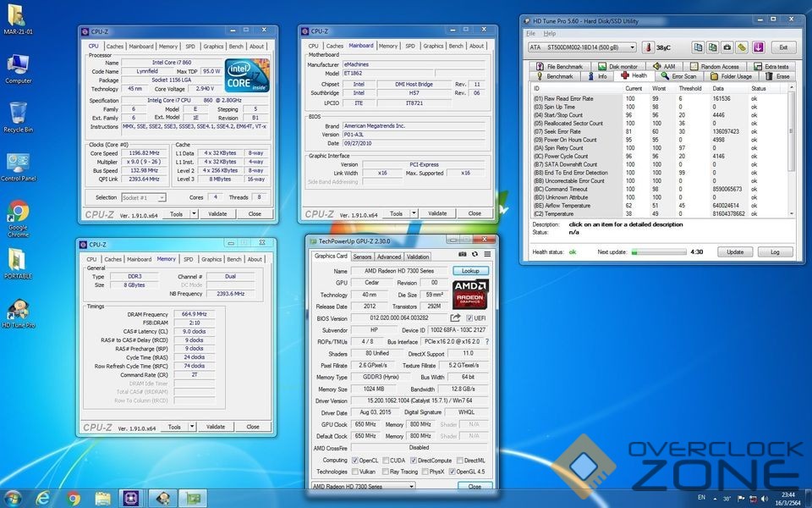Click the BIOS export share icon
812x508 pixels.
pyautogui.click(x=457, y=317)
